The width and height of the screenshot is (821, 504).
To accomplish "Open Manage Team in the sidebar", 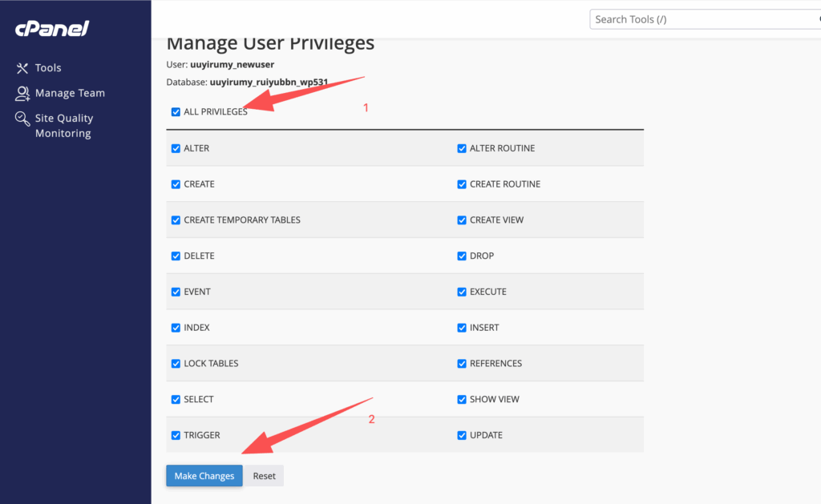I will coord(70,93).
